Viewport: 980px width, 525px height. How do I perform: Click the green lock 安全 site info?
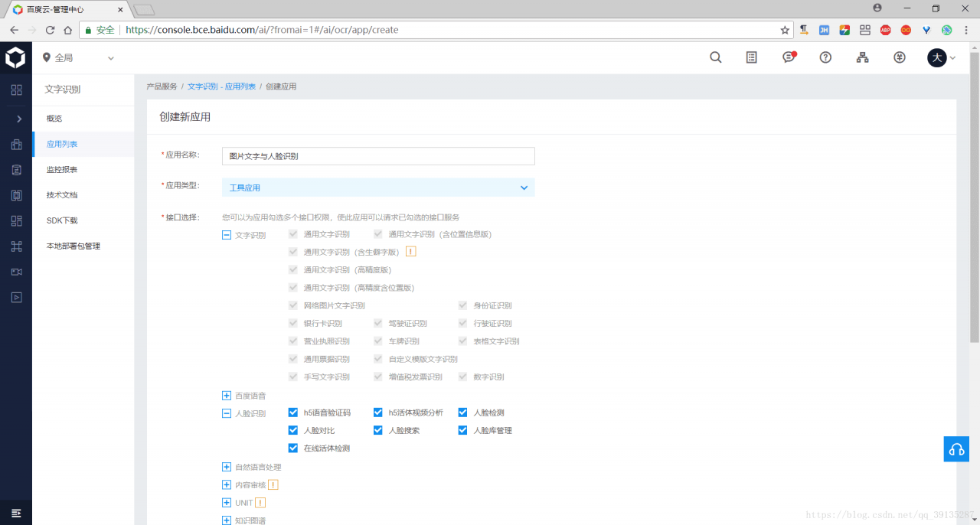(x=100, y=30)
